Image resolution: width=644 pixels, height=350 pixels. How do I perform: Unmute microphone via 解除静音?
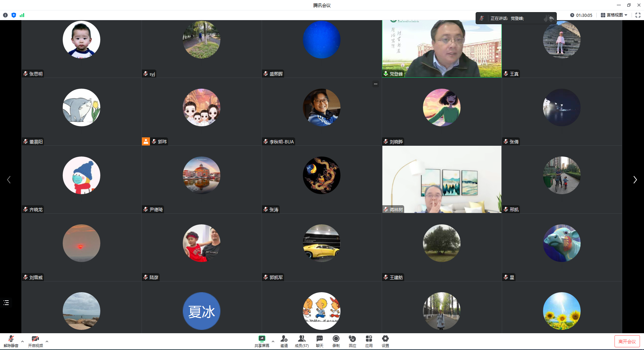[11, 341]
